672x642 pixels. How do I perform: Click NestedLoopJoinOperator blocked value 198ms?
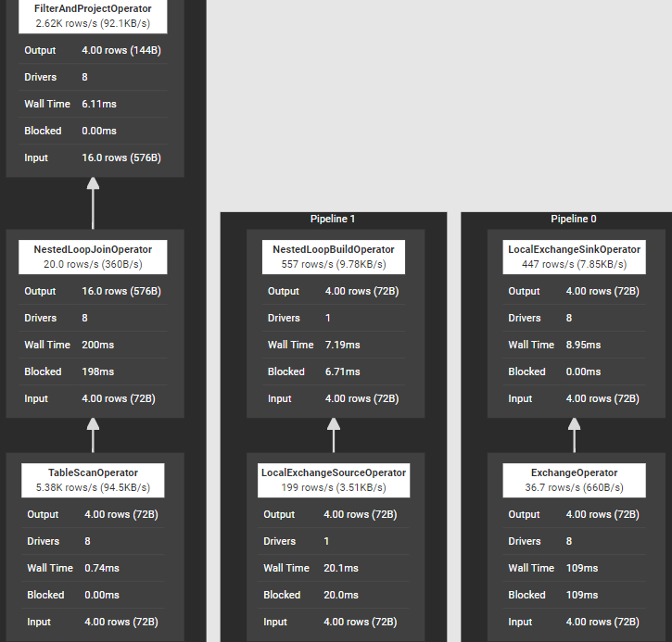97,371
